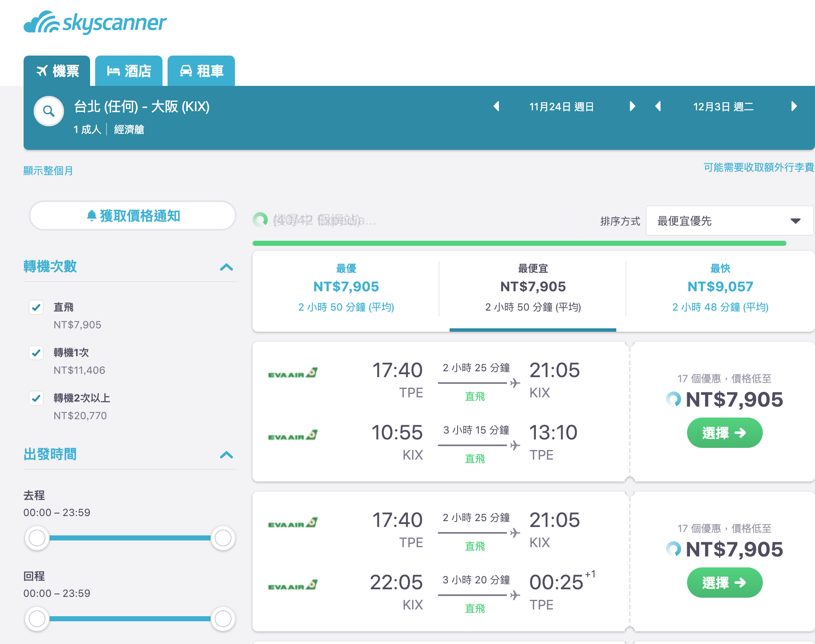Open the search magnifier icon
This screenshot has height=644, width=815.
(49, 111)
